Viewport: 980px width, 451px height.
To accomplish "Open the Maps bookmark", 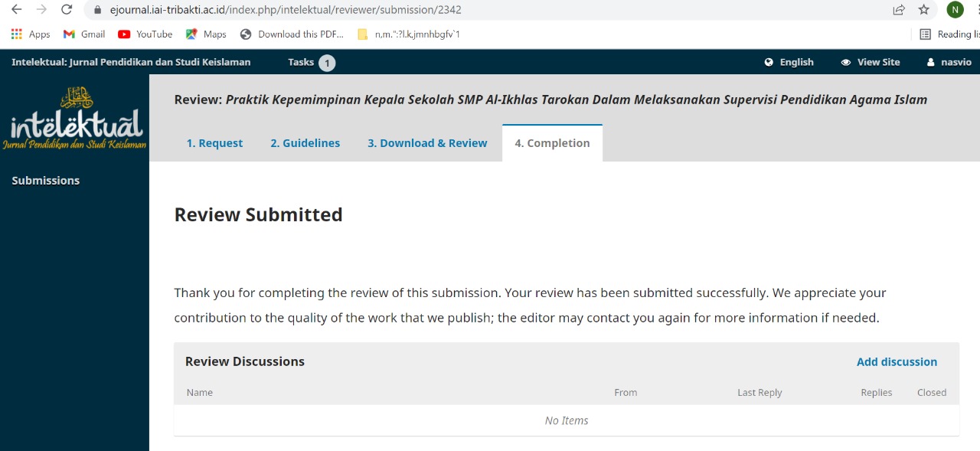I will click(206, 34).
